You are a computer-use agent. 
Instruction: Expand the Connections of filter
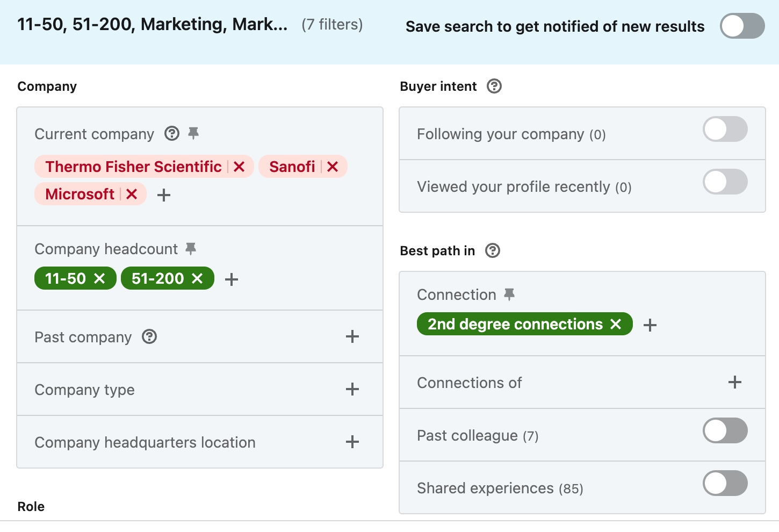click(735, 382)
